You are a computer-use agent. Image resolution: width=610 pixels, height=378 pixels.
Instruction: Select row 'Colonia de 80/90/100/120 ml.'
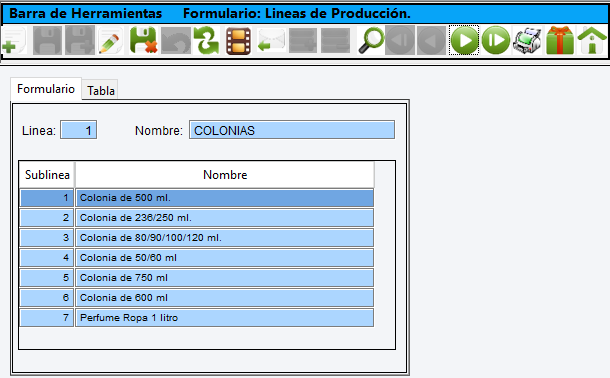coord(224,238)
